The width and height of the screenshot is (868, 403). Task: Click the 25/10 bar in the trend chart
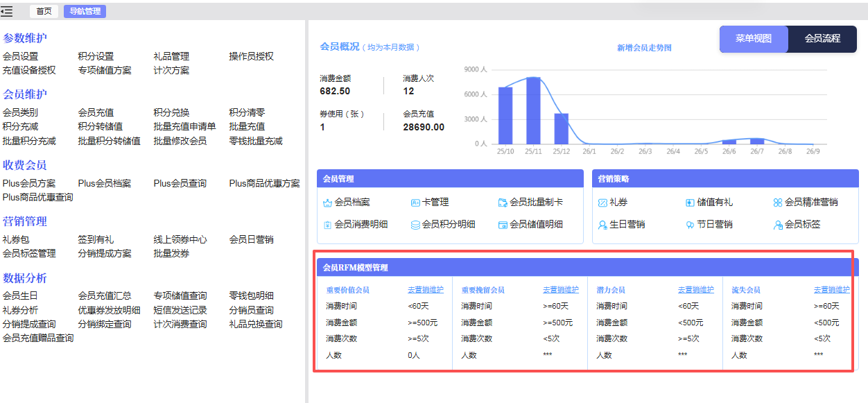click(505, 116)
